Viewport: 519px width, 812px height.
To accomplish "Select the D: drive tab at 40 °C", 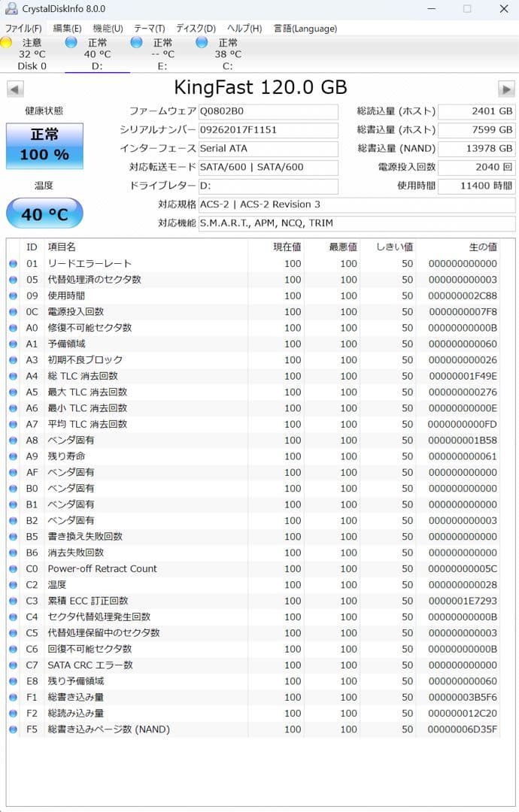I will pos(97,54).
